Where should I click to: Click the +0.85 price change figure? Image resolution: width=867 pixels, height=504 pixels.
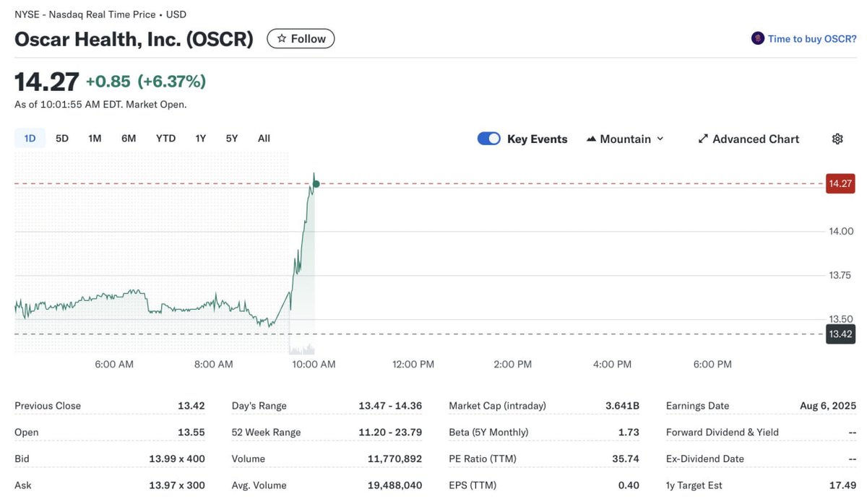[x=108, y=82]
